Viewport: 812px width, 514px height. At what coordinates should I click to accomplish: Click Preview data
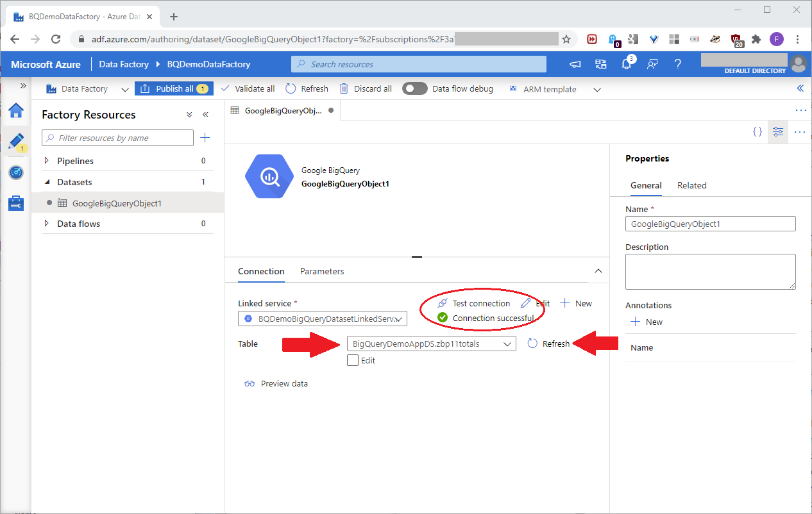(276, 384)
